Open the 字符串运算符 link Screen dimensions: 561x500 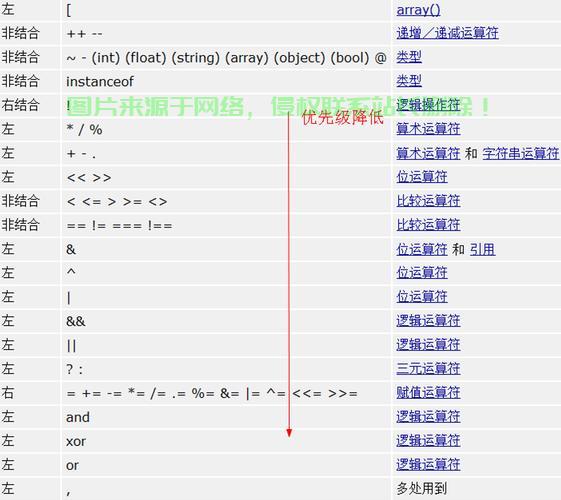pos(521,153)
